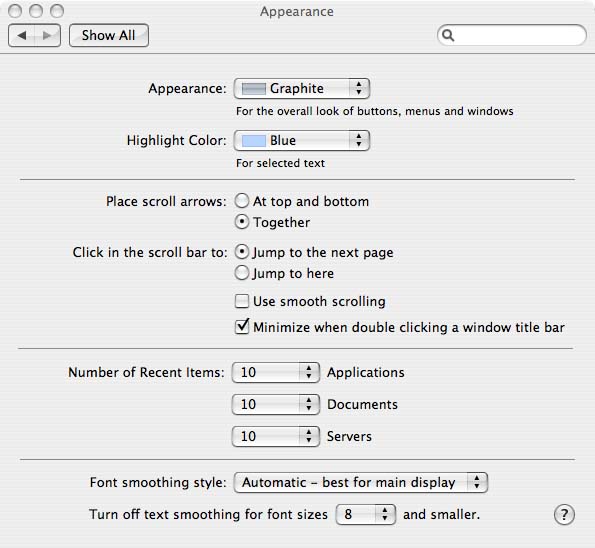Open the Appearance Graphite dropdown
The width and height of the screenshot is (595, 548).
point(302,88)
